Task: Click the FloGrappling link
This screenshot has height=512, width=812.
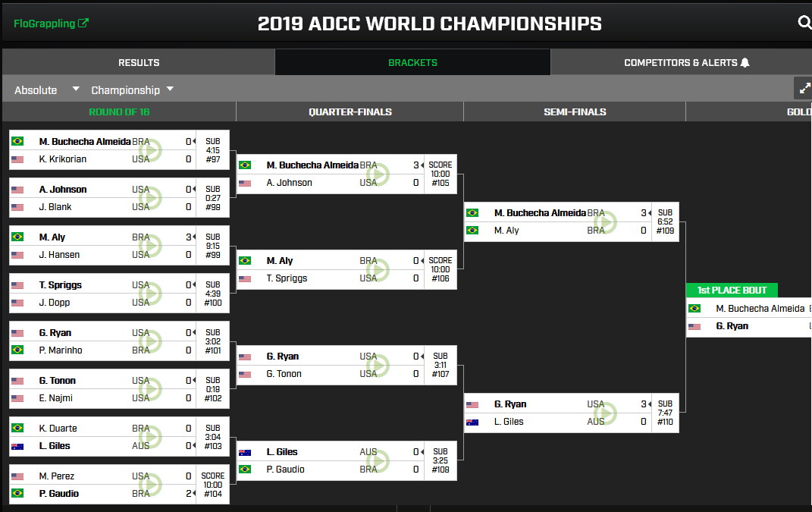Action: tap(45, 24)
